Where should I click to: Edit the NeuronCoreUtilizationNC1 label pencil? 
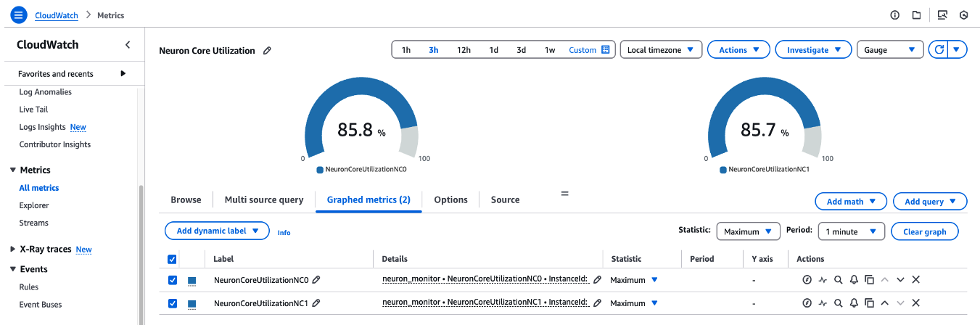click(x=316, y=303)
